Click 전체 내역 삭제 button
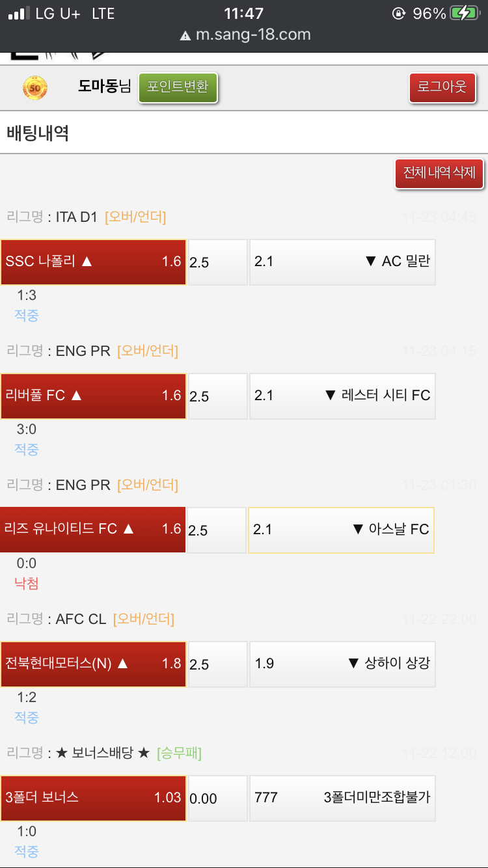 [439, 173]
